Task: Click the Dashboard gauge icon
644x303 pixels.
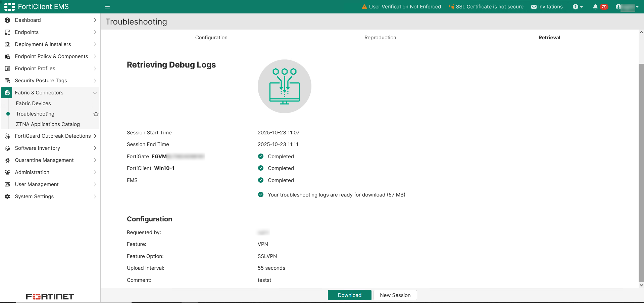Action: point(7,20)
